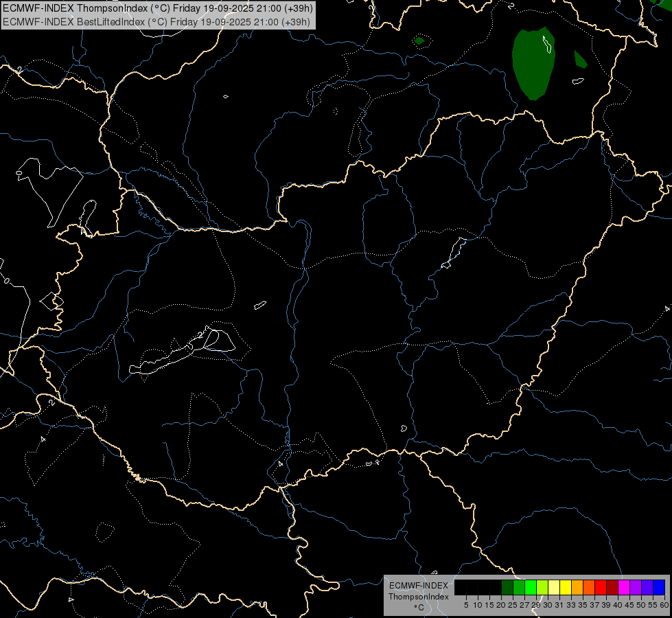Click legend scale value 50
This screenshot has width=672, height=618.
640,605
